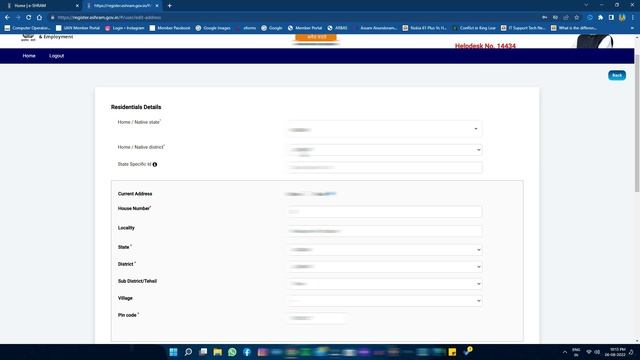Screen dimensions: 640x360
Task: Open the Computer Operator bookmark
Action: (27, 28)
